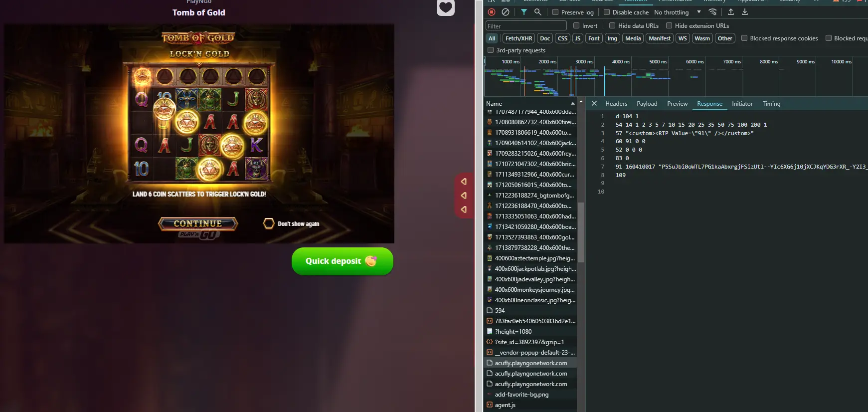Open the No throttling dropdown
Viewport: 868px width, 412px height.
coord(677,12)
